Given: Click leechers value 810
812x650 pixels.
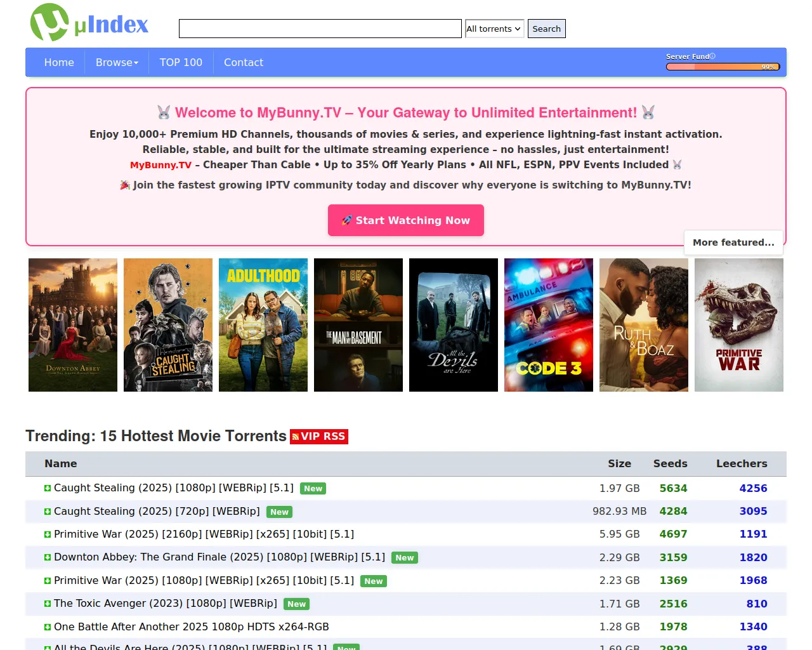Looking at the screenshot, I should coord(757,604).
